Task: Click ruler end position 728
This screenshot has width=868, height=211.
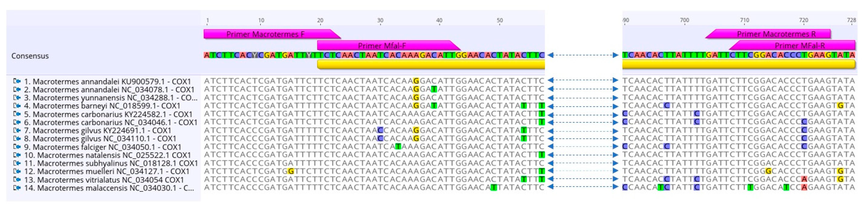Action: click(851, 20)
